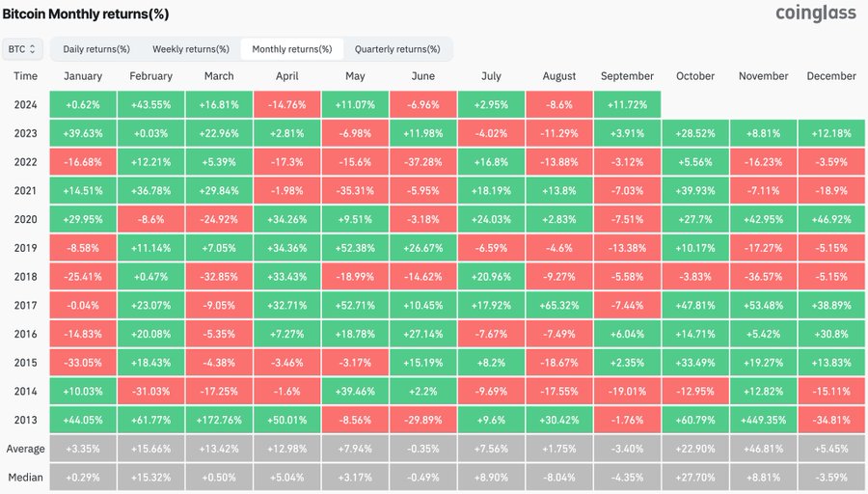The height and width of the screenshot is (494, 868).
Task: Select the 2013 row label
Action: (x=26, y=421)
